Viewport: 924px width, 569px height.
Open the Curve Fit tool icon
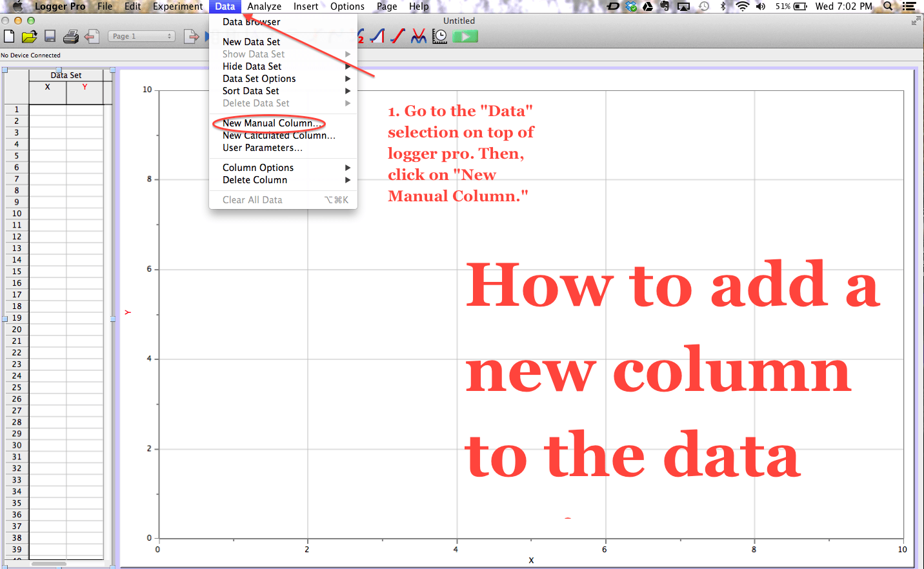(419, 36)
